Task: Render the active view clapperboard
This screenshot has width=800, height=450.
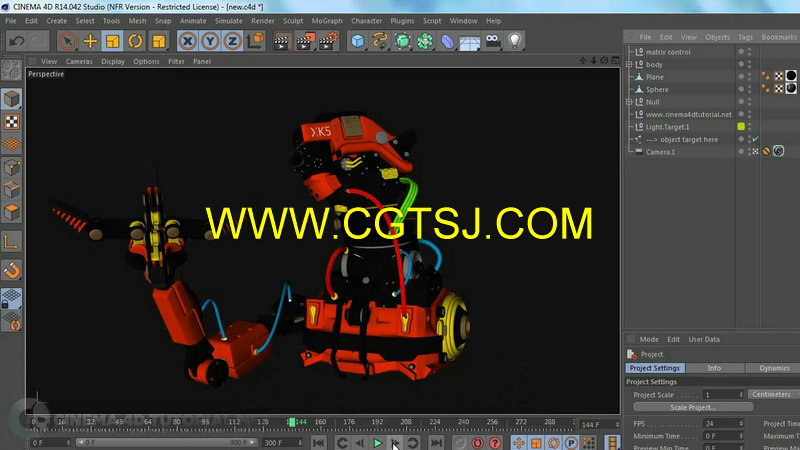Action: 282,41
